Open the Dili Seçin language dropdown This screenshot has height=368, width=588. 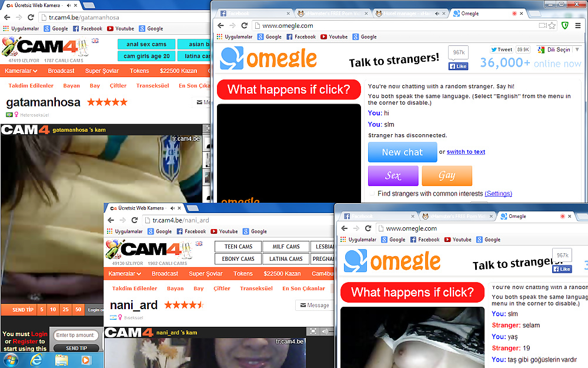559,49
